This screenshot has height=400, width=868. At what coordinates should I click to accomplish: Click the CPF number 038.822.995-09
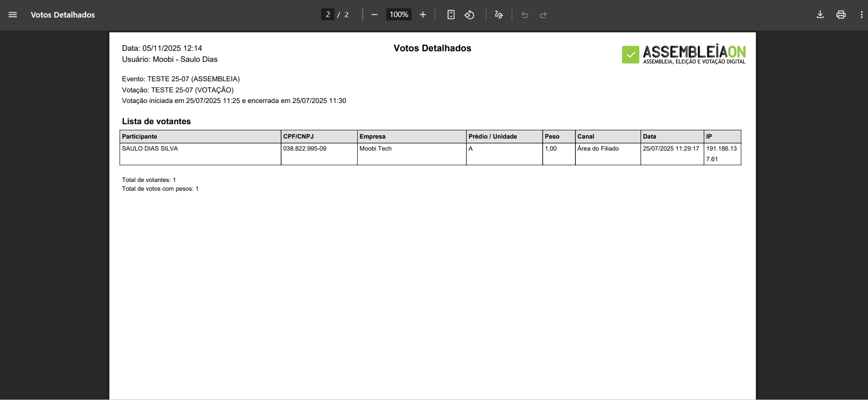coord(305,148)
